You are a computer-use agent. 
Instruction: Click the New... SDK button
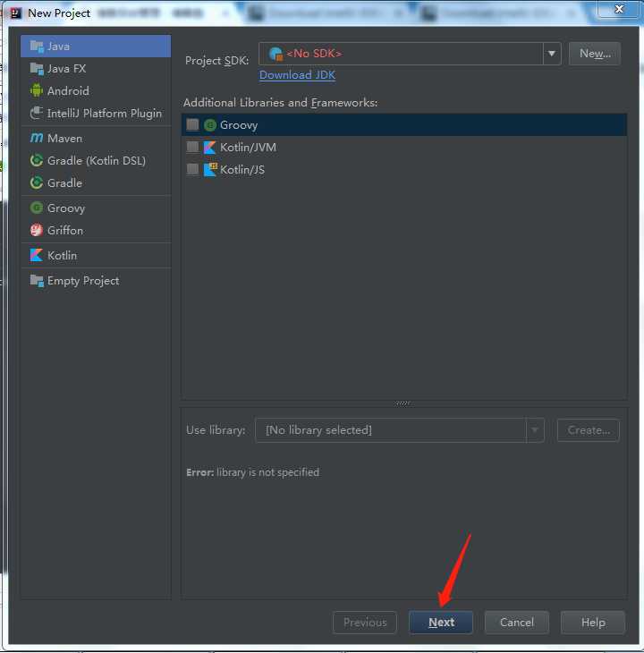click(x=595, y=54)
